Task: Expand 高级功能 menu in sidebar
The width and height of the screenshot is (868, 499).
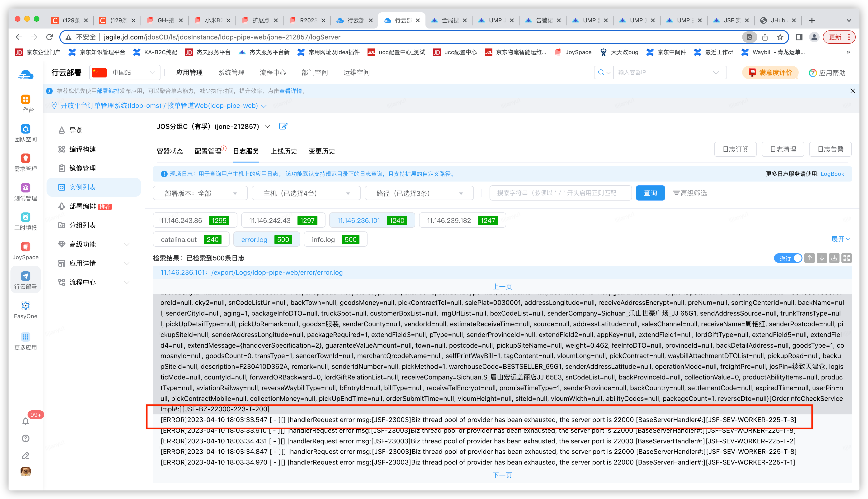Action: 94,244
